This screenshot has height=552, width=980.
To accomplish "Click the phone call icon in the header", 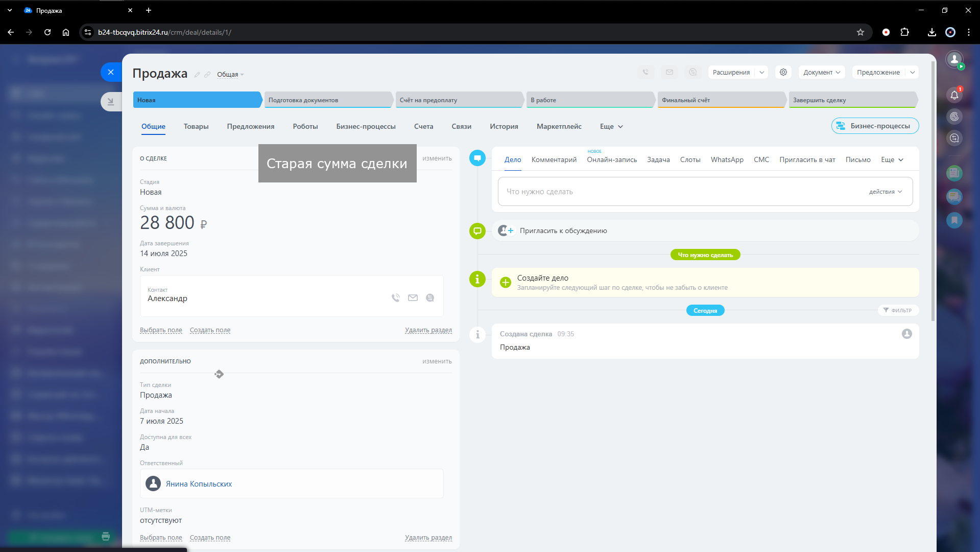I will pyautogui.click(x=646, y=72).
